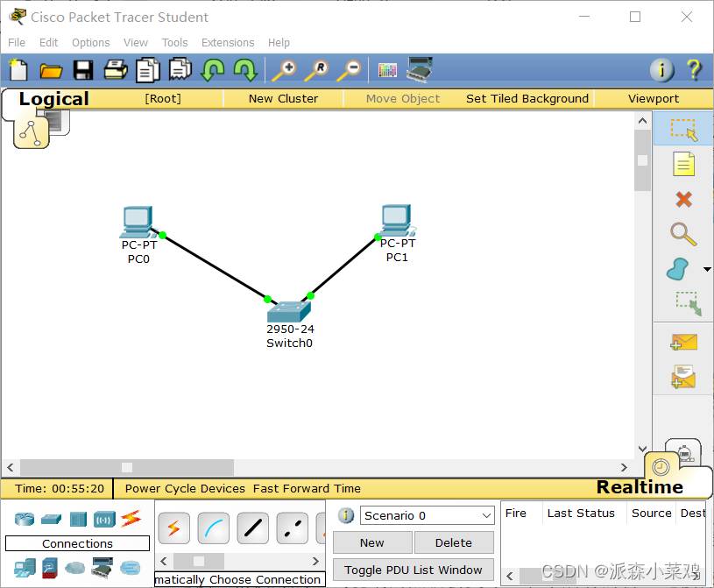Screen dimensions: 714x588
Task: Delete the current scenario
Action: [x=454, y=542]
